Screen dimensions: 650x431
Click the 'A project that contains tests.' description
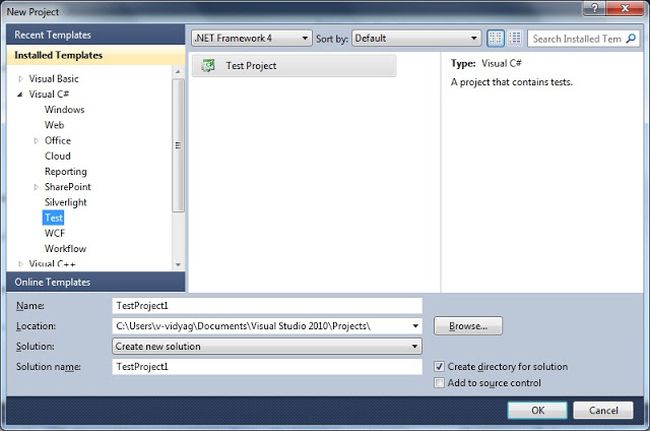[x=512, y=82]
